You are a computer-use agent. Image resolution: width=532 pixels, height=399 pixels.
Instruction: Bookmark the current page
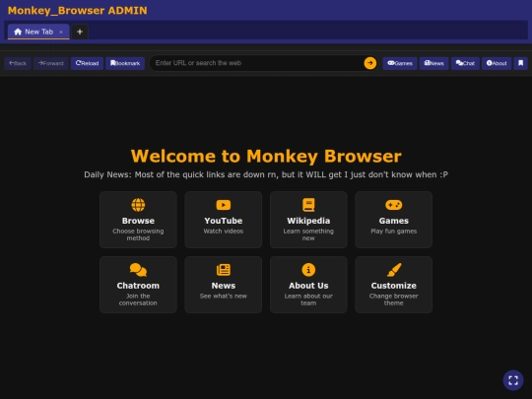[x=125, y=63]
